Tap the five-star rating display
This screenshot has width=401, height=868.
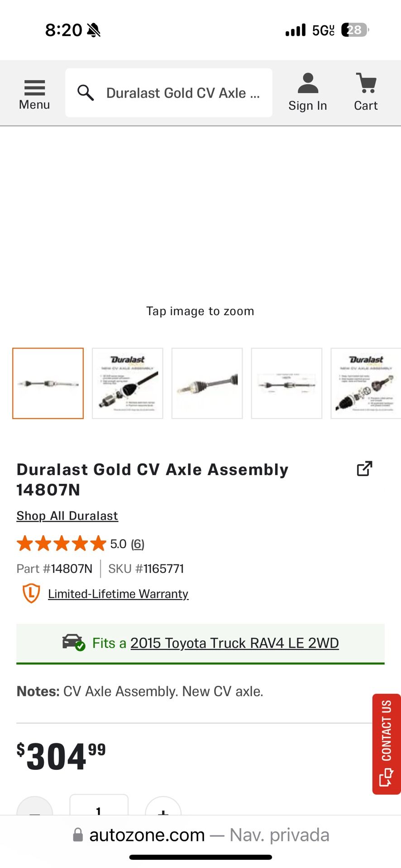[x=61, y=543]
